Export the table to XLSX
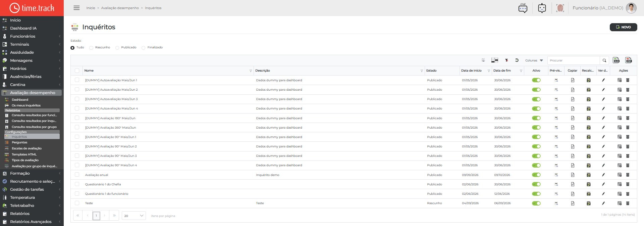Image resolution: width=644 pixels, height=226 pixels. [616, 60]
